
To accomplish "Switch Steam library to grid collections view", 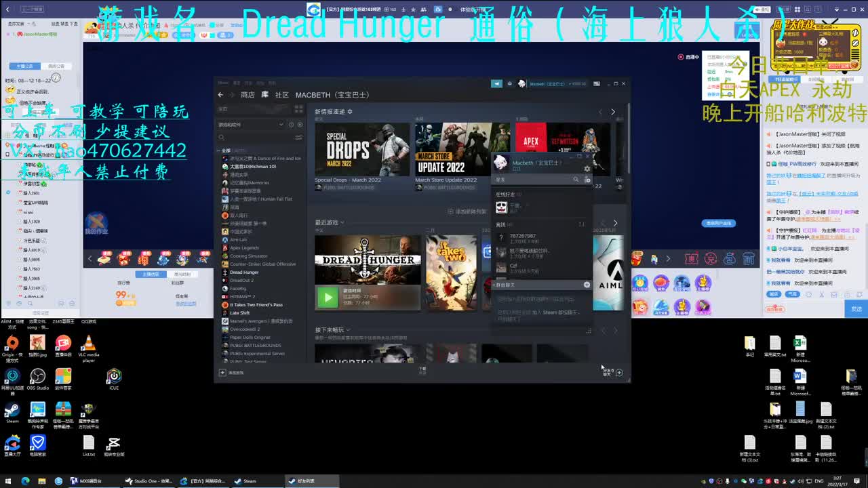I will point(298,109).
